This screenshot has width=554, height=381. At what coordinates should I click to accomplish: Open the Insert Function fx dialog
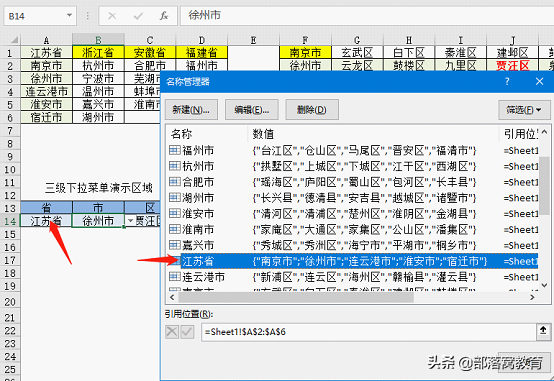164,16
